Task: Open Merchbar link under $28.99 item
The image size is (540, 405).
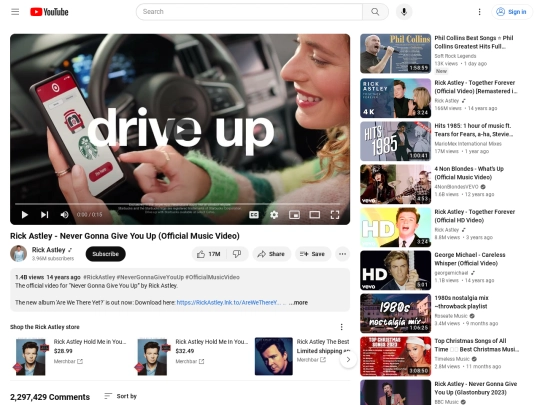Action: pos(68,361)
